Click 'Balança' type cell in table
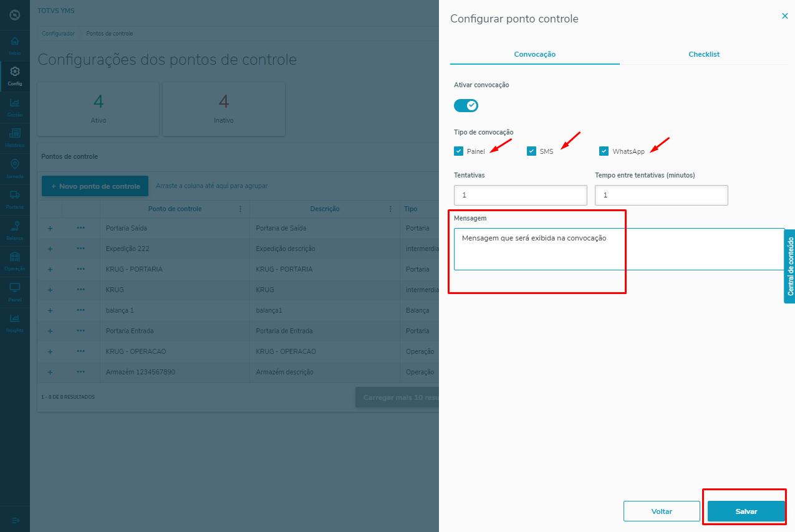 click(x=418, y=310)
